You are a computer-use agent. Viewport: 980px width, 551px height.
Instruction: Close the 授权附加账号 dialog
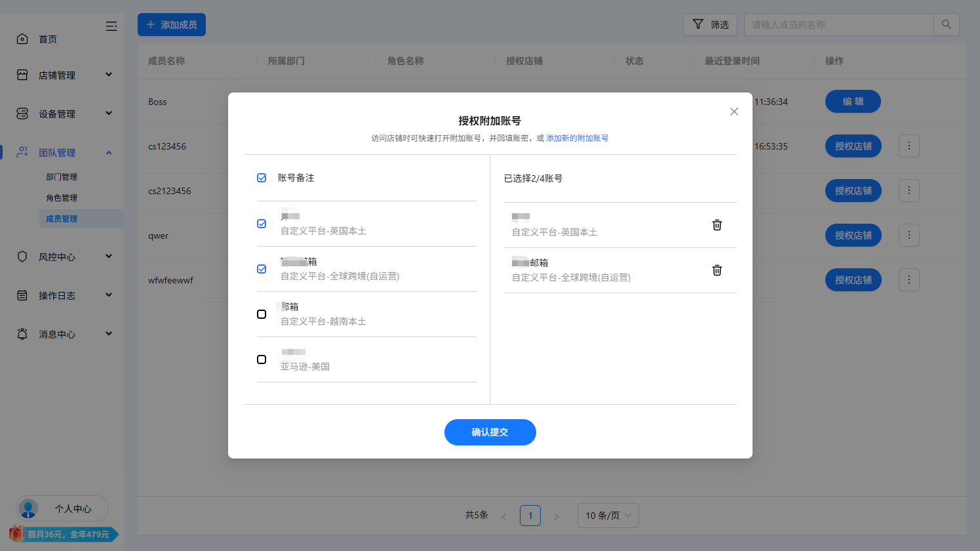coord(734,112)
